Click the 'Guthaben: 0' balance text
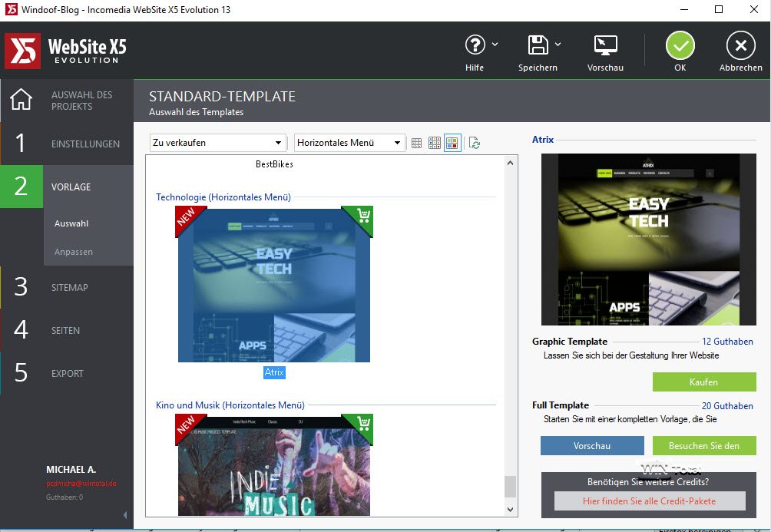This screenshot has height=532, width=771. (x=65, y=497)
